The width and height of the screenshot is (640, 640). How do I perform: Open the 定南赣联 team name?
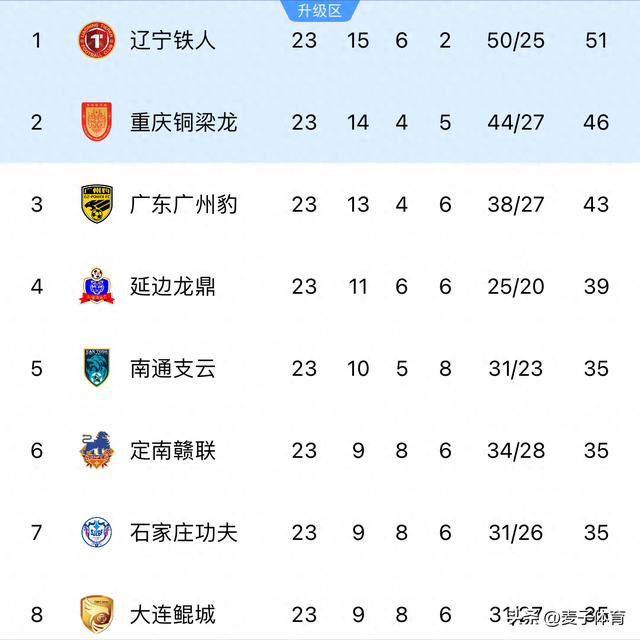tap(173, 451)
